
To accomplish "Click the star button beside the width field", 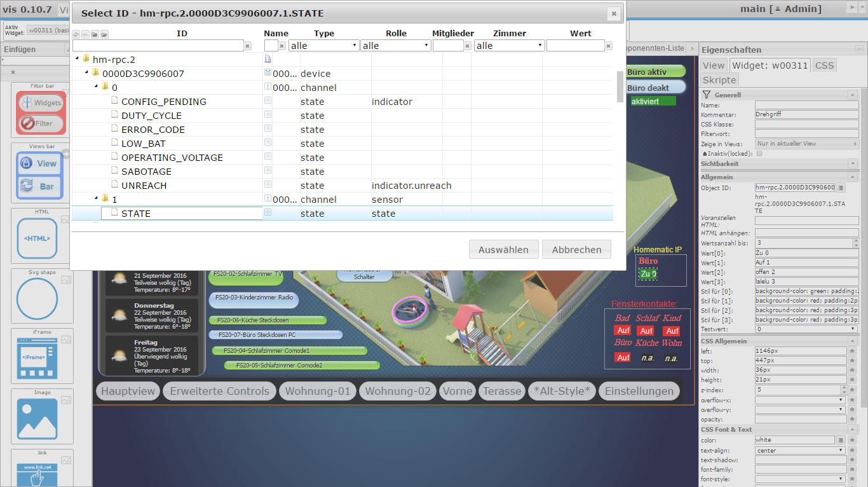I will [852, 370].
